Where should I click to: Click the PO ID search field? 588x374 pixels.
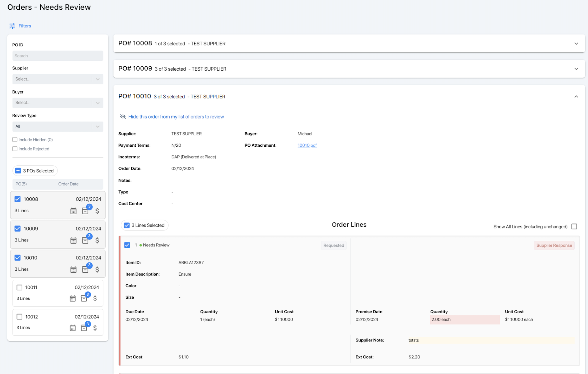tap(57, 56)
